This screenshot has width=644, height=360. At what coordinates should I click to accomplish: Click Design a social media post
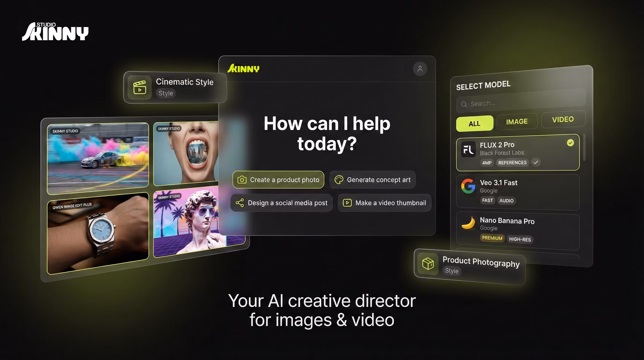281,203
